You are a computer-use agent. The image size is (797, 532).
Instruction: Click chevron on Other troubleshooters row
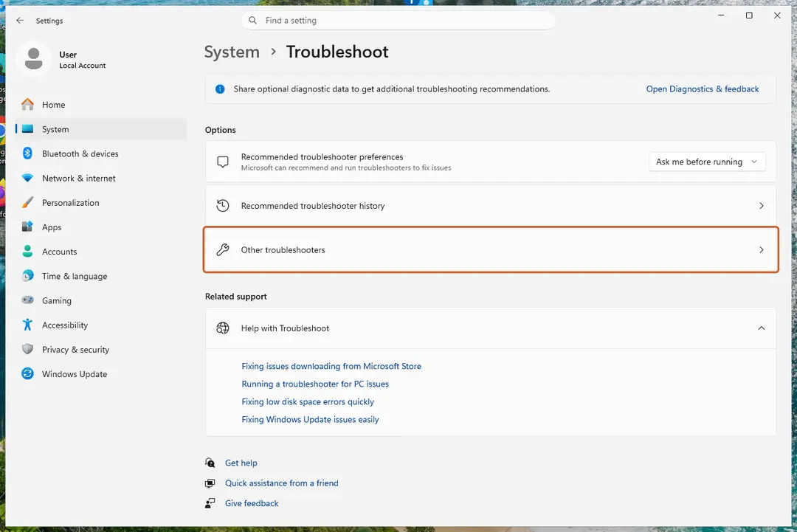[x=761, y=249]
